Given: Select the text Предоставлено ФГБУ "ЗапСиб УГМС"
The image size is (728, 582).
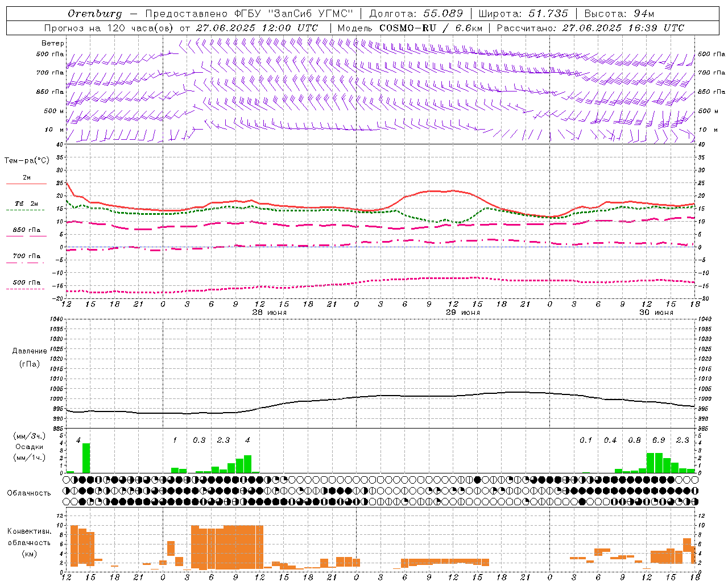Looking at the screenshot, I should click(249, 14).
